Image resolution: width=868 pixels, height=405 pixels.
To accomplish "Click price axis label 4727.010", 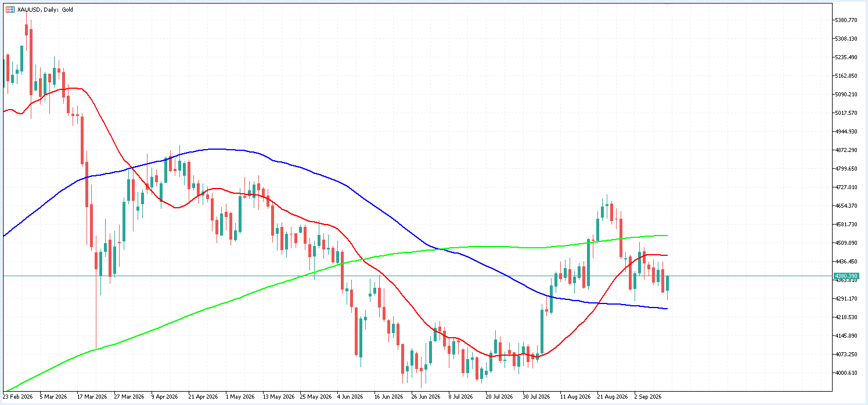I will tap(846, 187).
